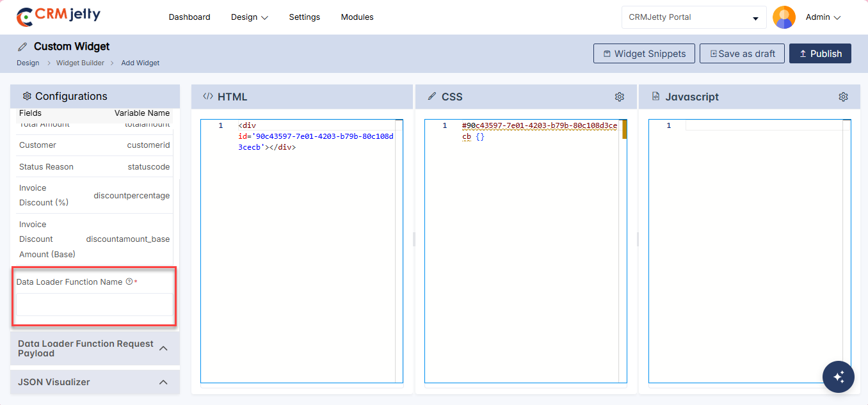Click the Publish button
This screenshot has height=405, width=868.
click(820, 54)
